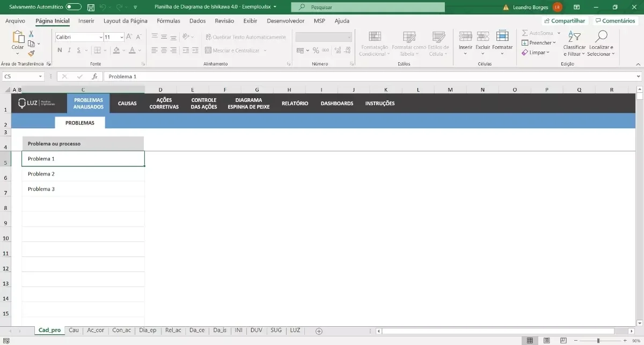Toggle Salvamento Automático switch
The width and height of the screenshot is (644, 345).
pos(74,7)
